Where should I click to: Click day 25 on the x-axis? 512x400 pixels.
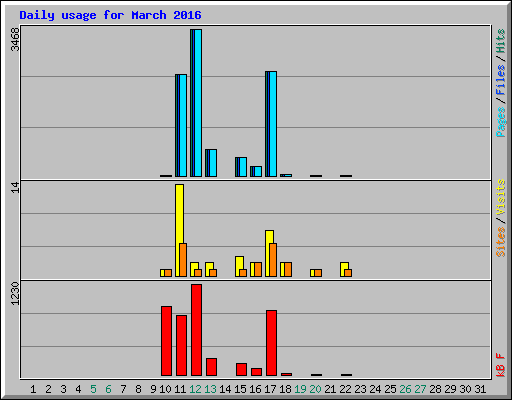tap(390, 389)
